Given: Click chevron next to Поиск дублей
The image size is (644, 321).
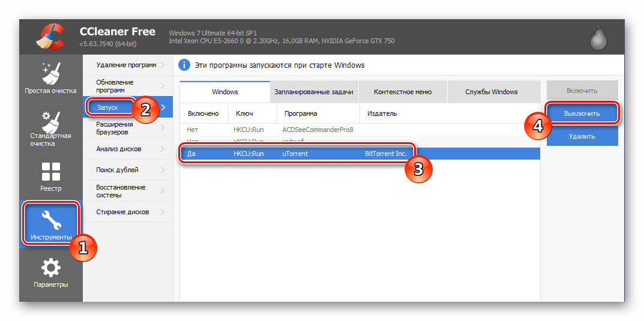Looking at the screenshot, I should (x=163, y=170).
